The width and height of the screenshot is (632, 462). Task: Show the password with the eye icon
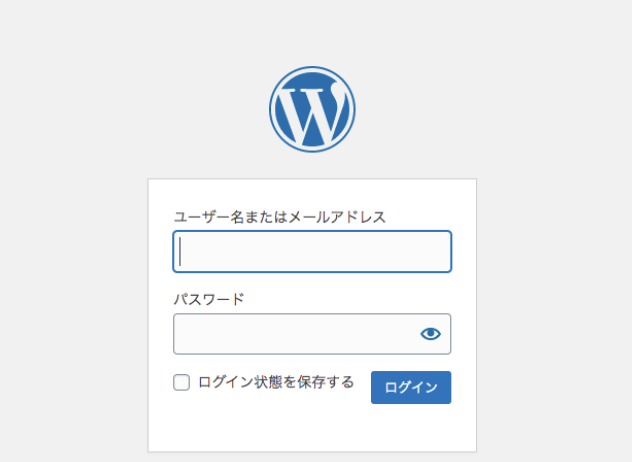431,334
